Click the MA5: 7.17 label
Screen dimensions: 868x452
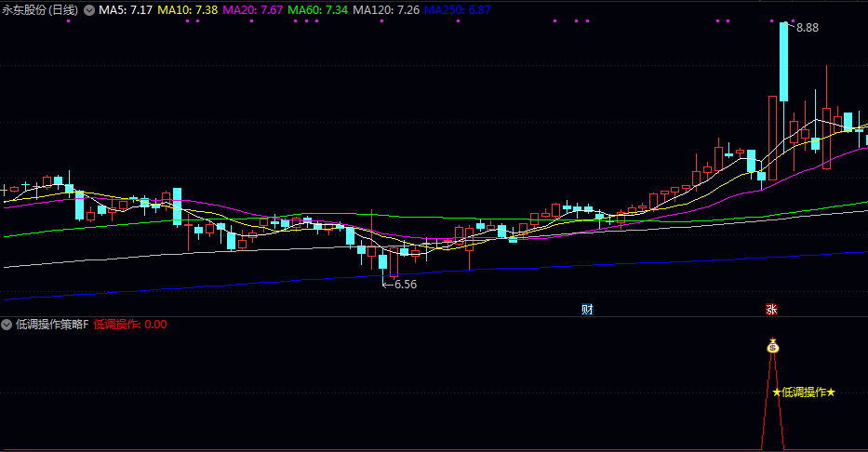[x=126, y=10]
